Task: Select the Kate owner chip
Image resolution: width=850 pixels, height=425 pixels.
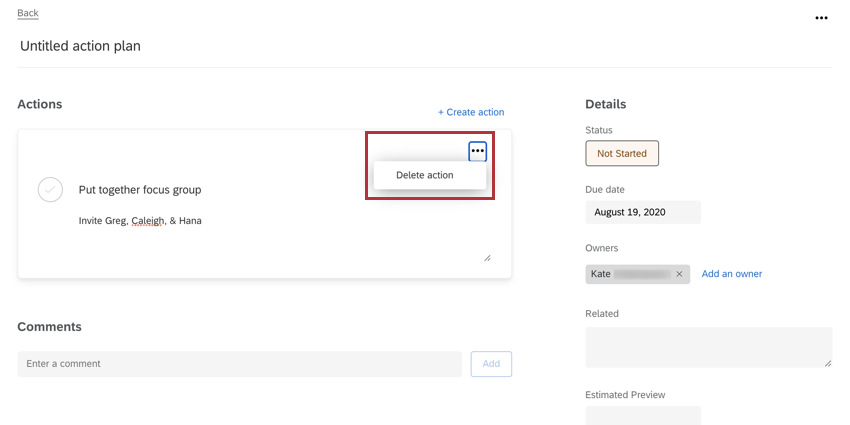Action: [630, 274]
